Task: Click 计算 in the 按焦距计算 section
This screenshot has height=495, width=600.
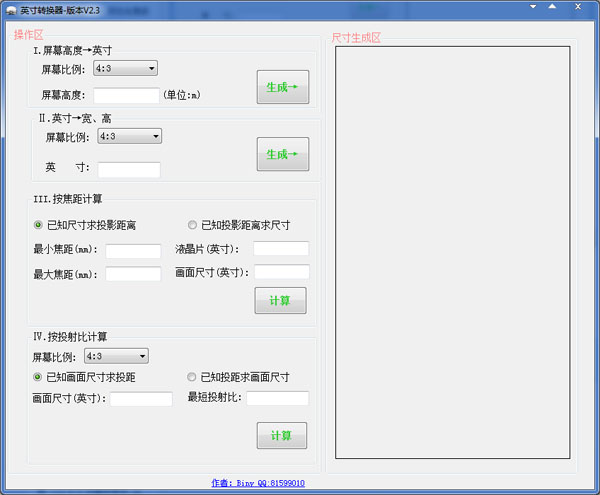Action: click(280, 301)
